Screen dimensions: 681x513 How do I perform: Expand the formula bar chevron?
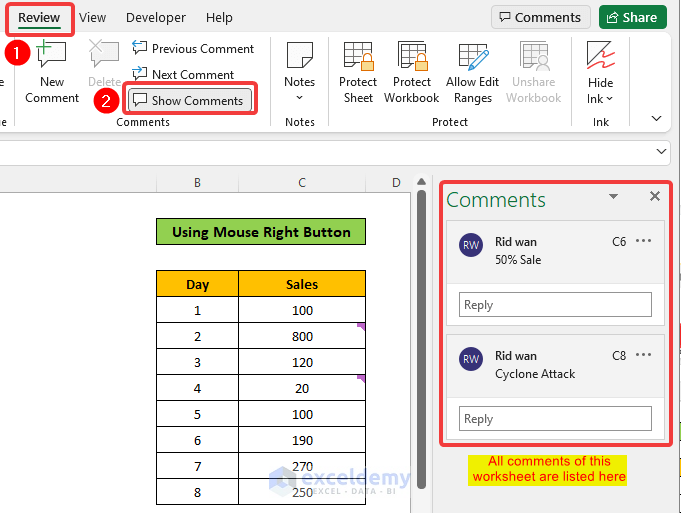tap(661, 152)
